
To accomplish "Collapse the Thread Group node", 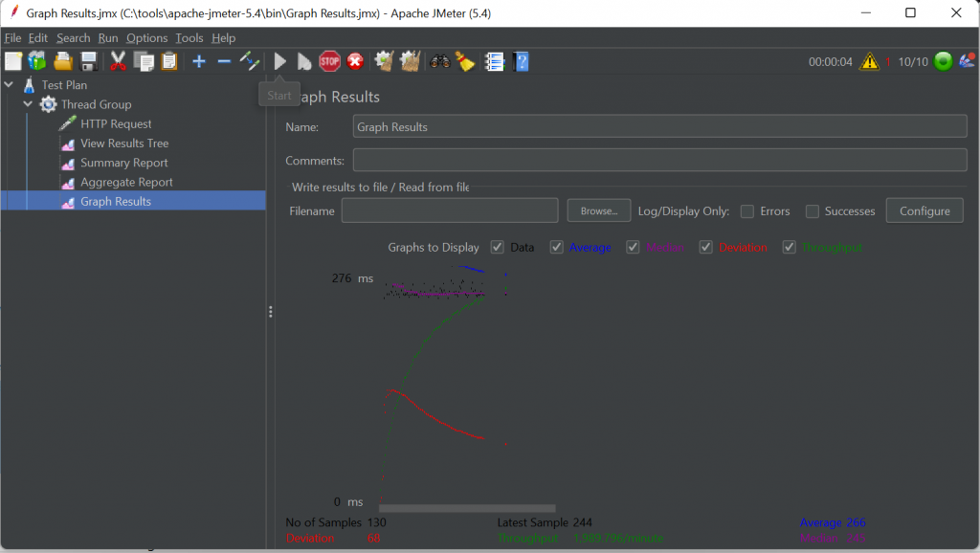I will 29,104.
